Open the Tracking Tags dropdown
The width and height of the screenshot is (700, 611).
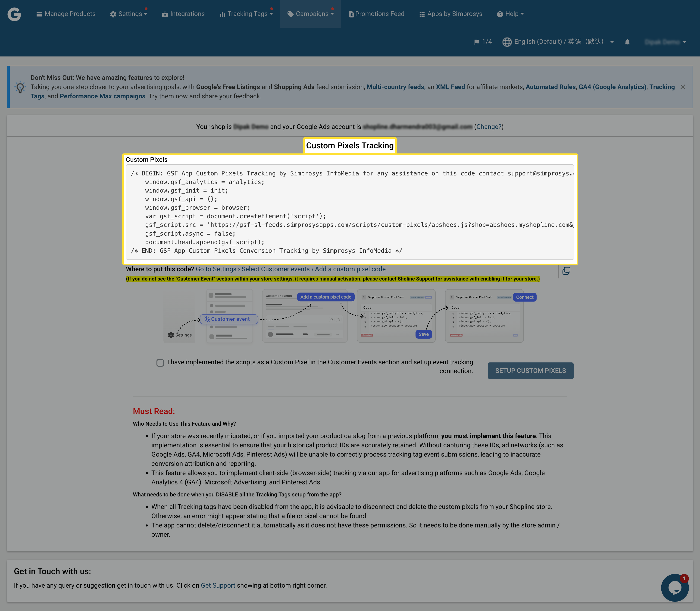pyautogui.click(x=246, y=14)
